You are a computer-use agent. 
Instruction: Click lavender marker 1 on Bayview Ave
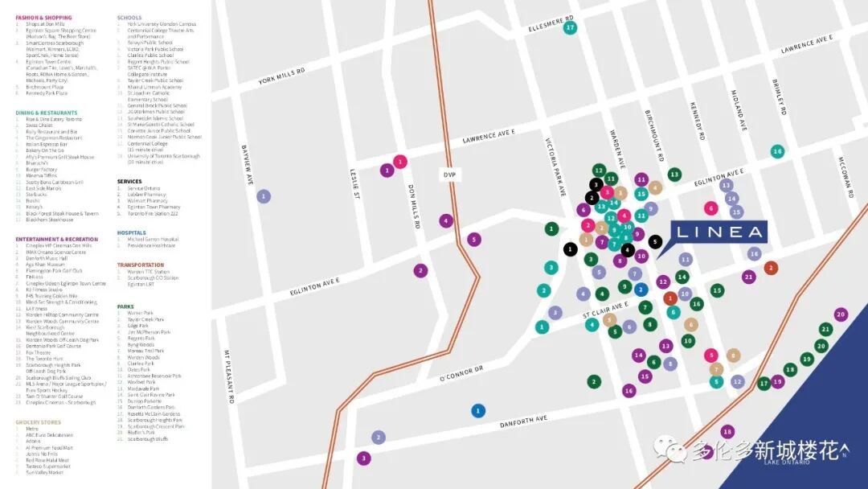(x=264, y=196)
